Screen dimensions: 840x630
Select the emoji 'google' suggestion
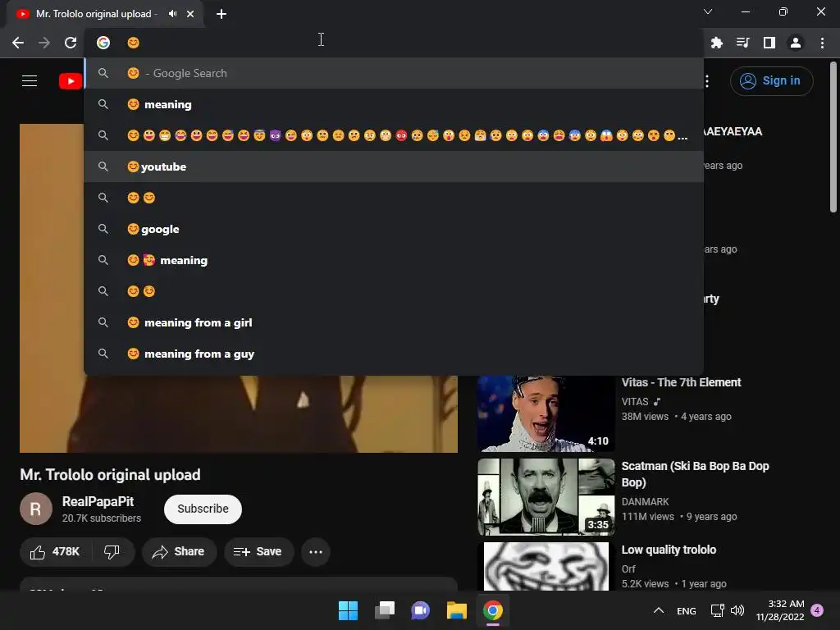point(394,229)
